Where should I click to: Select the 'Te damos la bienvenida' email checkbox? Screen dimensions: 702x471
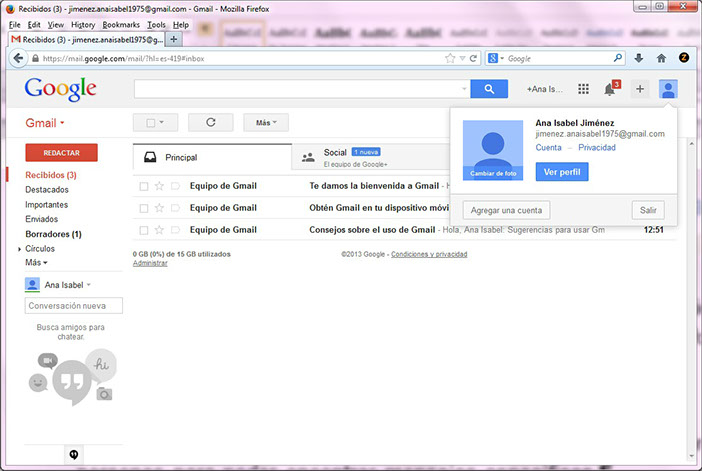(x=144, y=186)
